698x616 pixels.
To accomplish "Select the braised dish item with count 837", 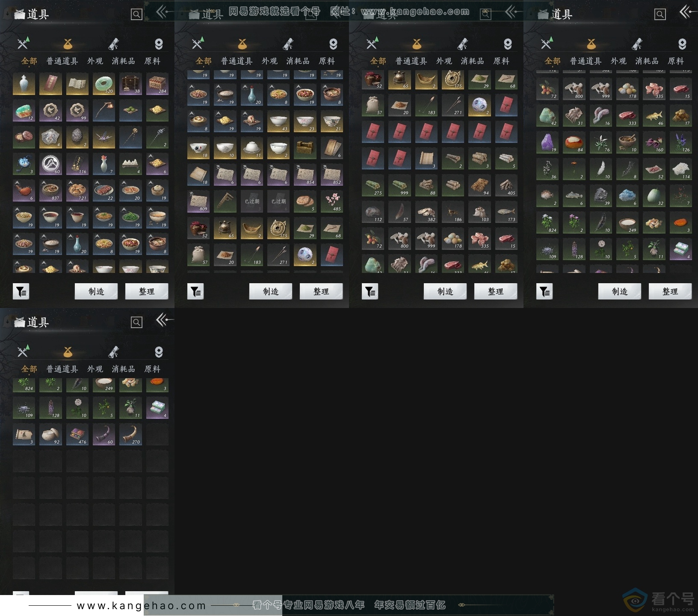I will pyautogui.click(x=50, y=191).
